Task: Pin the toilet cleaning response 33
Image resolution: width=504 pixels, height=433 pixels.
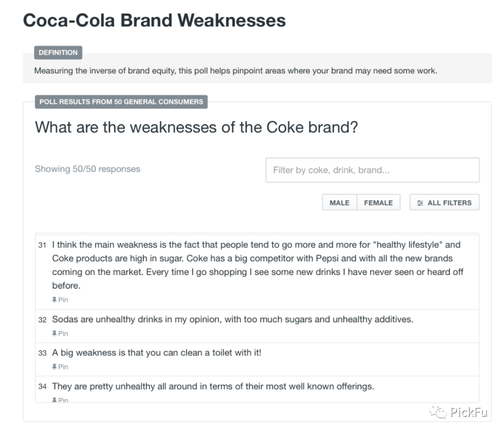Action: [60, 367]
